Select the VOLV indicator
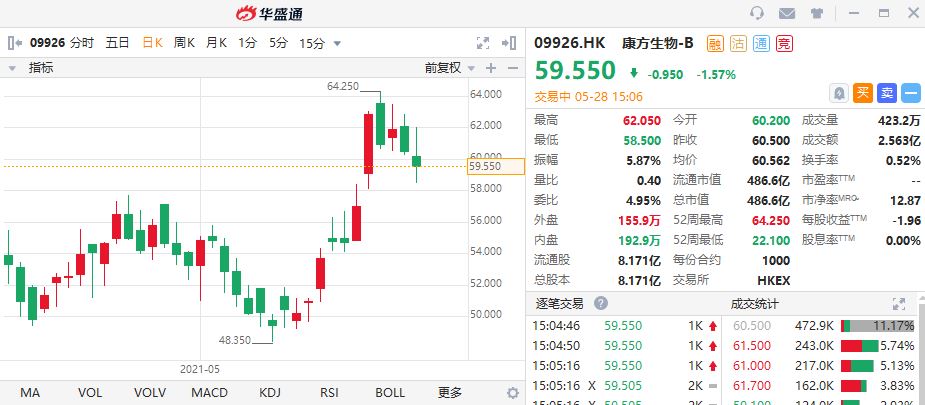925x405 pixels. coord(150,393)
